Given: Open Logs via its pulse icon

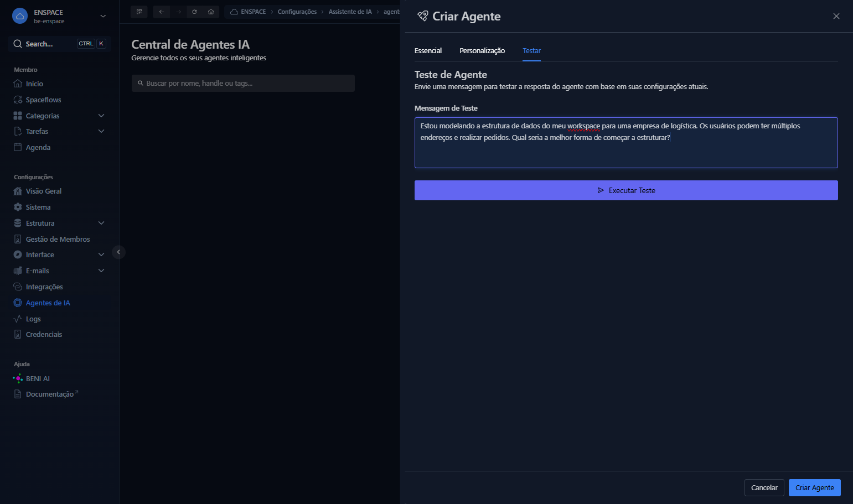Looking at the screenshot, I should click(18, 319).
